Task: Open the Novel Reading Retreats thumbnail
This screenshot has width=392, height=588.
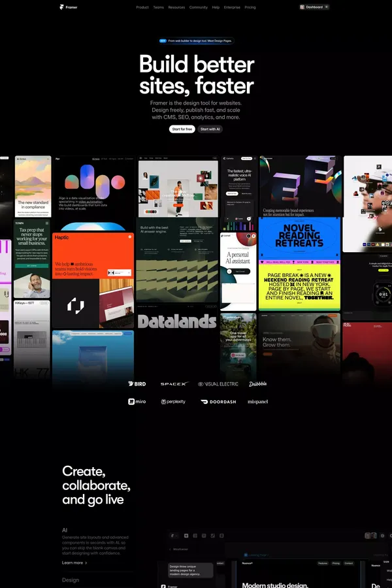Action: tap(299, 238)
